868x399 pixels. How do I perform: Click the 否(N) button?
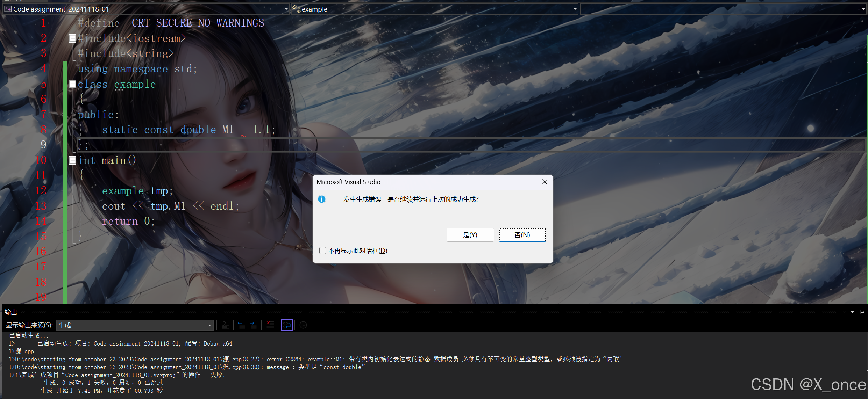(522, 235)
